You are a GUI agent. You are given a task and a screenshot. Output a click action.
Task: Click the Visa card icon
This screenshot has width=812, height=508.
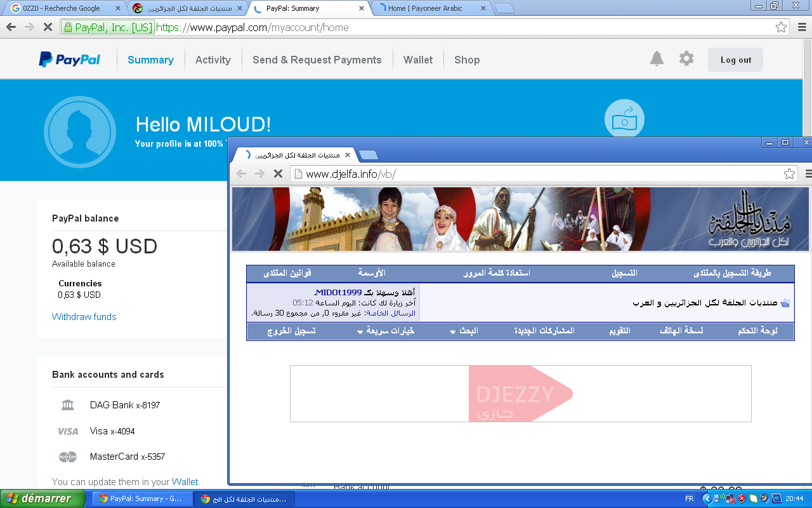pos(68,431)
